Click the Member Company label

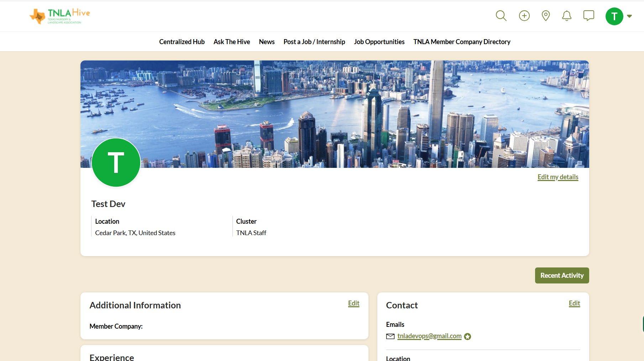pos(116,326)
